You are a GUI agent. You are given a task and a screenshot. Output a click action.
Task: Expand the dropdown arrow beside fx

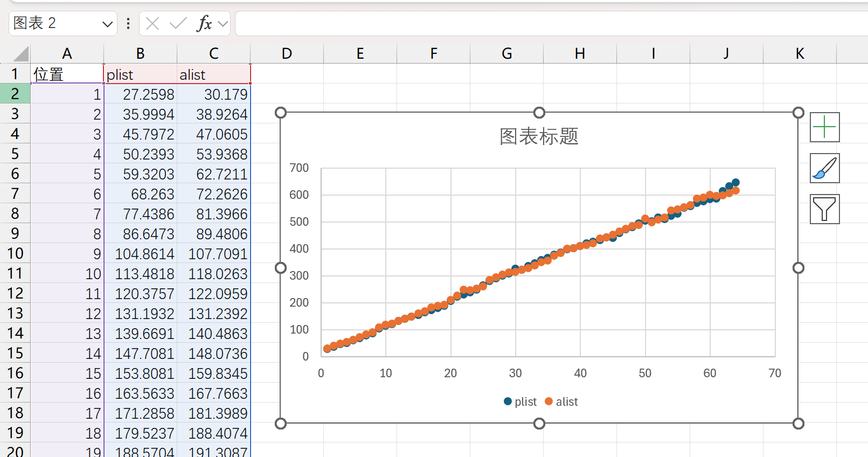coord(223,24)
